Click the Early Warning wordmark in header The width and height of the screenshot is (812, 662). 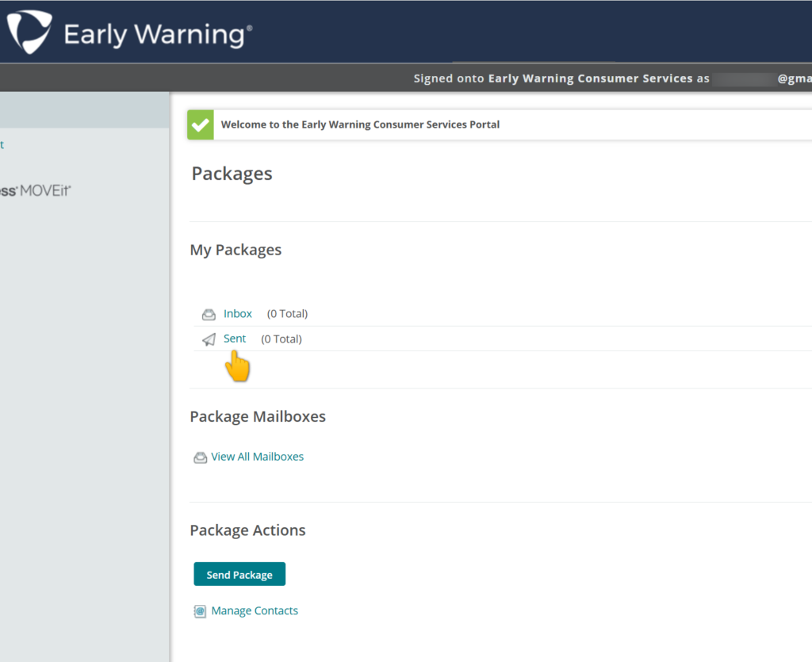pyautogui.click(x=158, y=35)
